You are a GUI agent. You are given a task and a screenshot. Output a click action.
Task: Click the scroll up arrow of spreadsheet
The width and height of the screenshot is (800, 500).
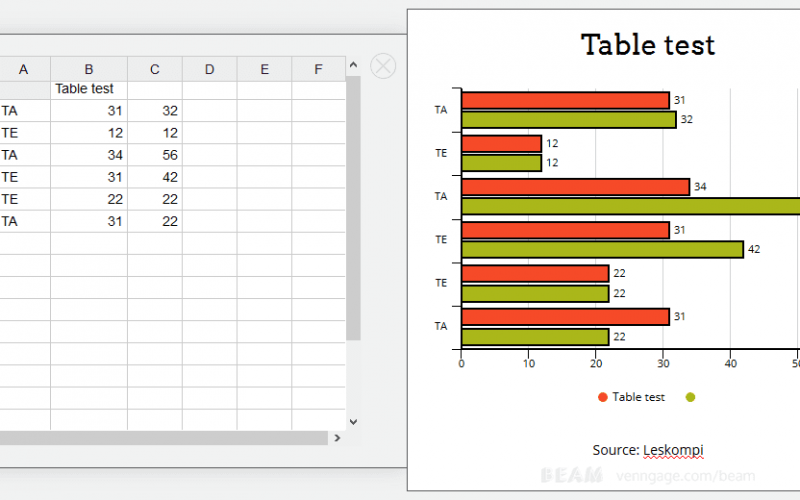point(353,65)
